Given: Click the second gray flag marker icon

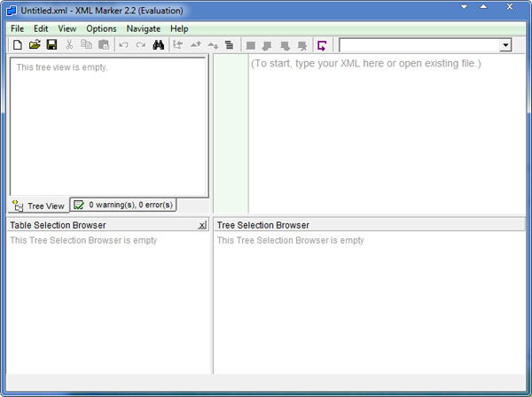Looking at the screenshot, I should 268,45.
